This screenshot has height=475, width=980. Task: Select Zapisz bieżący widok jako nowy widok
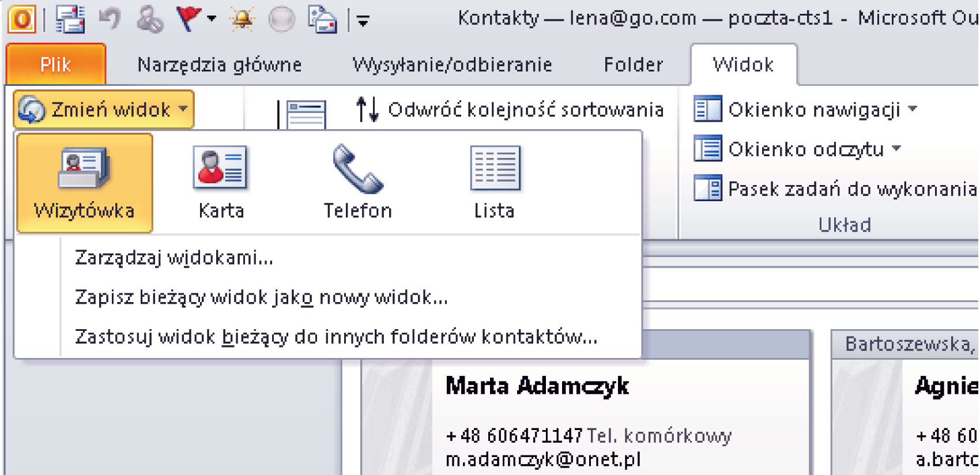coord(261,297)
